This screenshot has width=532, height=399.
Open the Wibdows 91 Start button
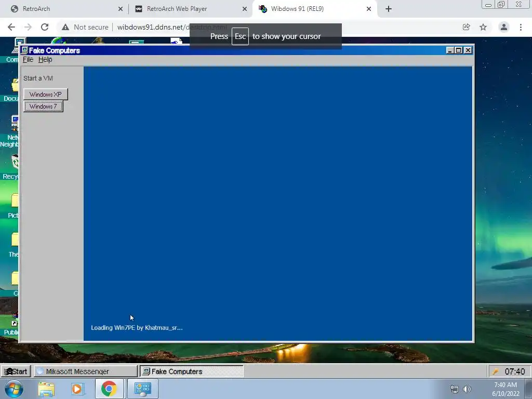(x=16, y=371)
